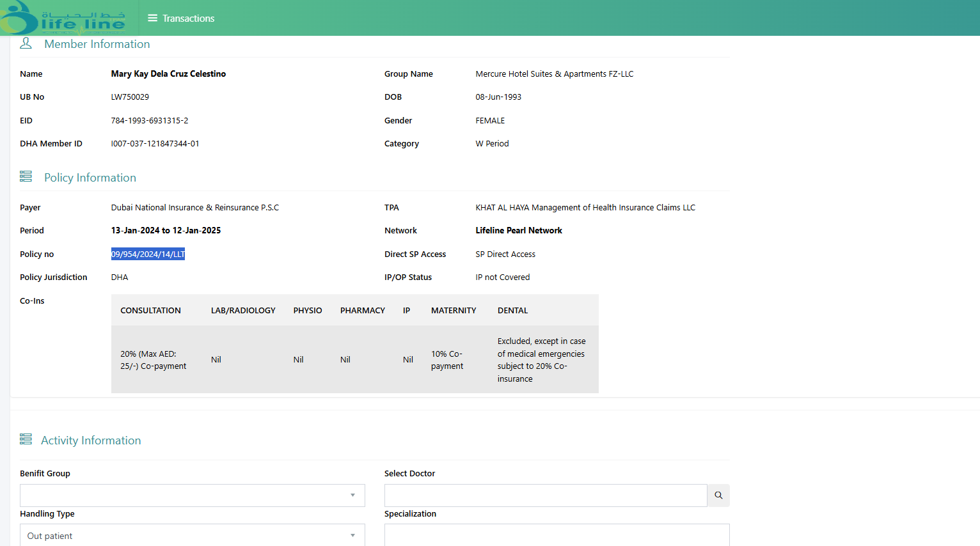
Task: Click the DENTAL column header
Action: (512, 311)
